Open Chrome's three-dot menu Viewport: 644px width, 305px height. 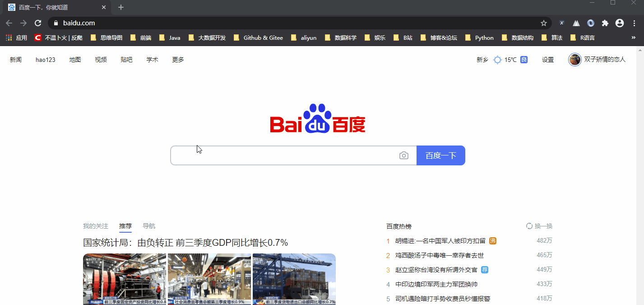[x=634, y=23]
